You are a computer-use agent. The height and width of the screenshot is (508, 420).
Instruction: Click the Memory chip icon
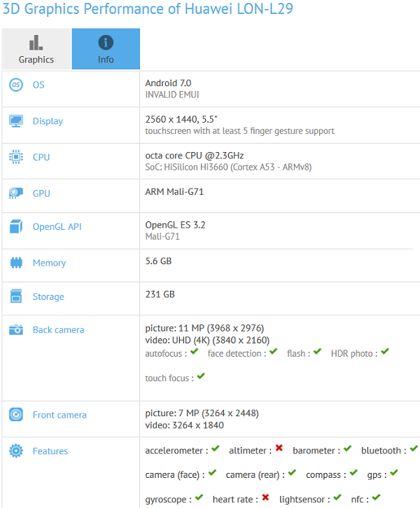pyautogui.click(x=16, y=263)
